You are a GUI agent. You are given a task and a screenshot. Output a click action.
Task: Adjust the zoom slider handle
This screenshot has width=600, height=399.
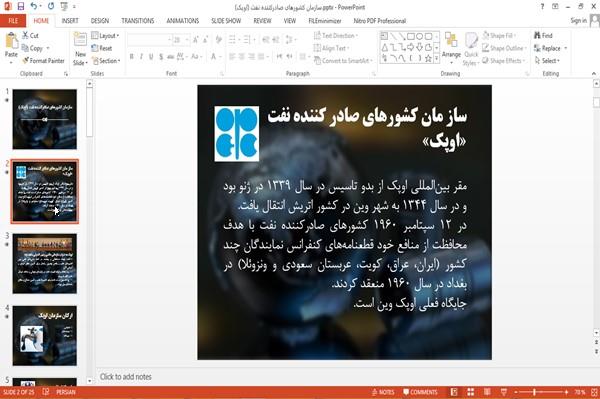pos(535,392)
